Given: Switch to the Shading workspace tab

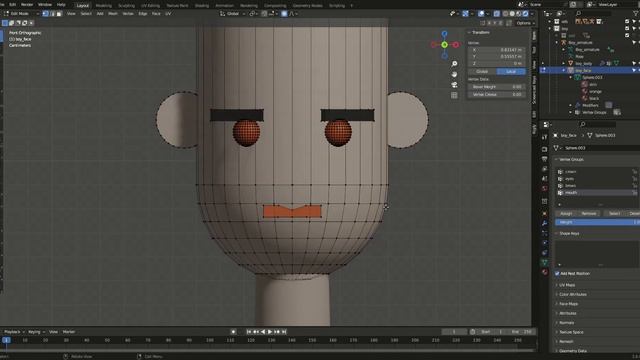Looking at the screenshot, I should [x=202, y=5].
